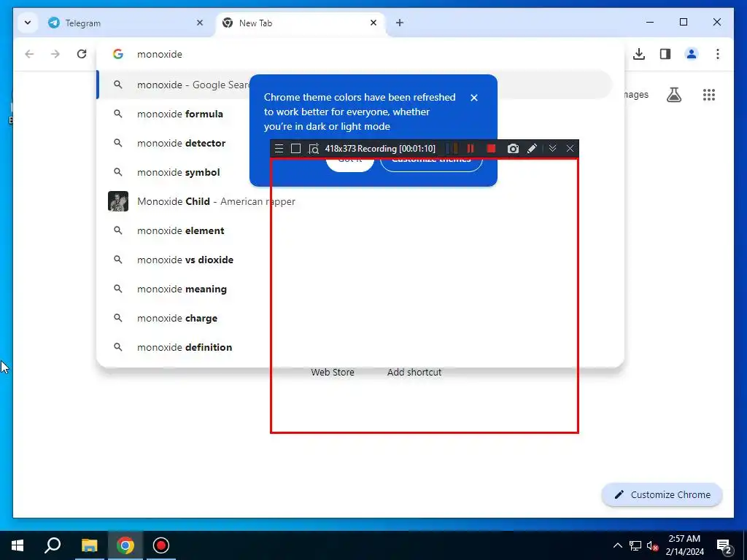
Task: Select Monoxide Child American rapper suggestion
Action: (216, 201)
